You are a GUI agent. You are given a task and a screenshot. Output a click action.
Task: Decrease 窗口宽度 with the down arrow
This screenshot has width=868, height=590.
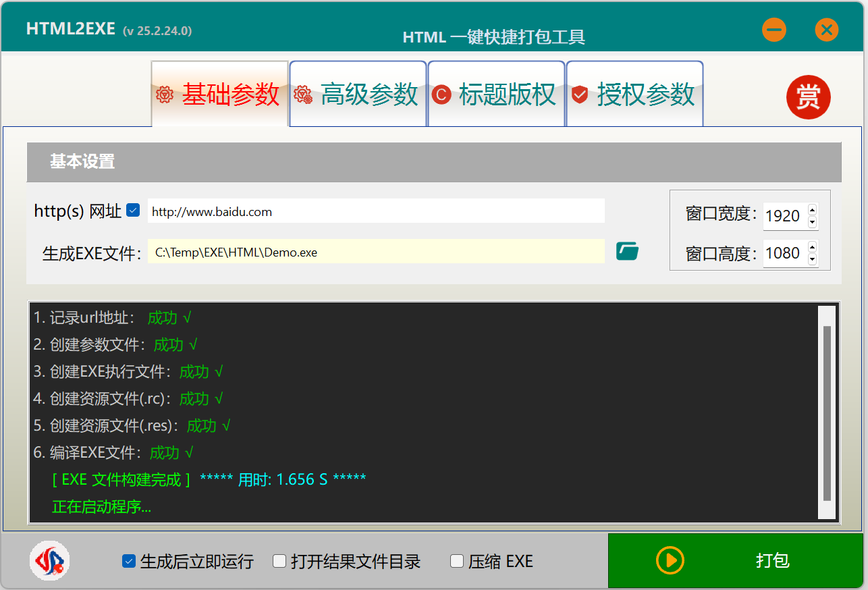coord(812,222)
